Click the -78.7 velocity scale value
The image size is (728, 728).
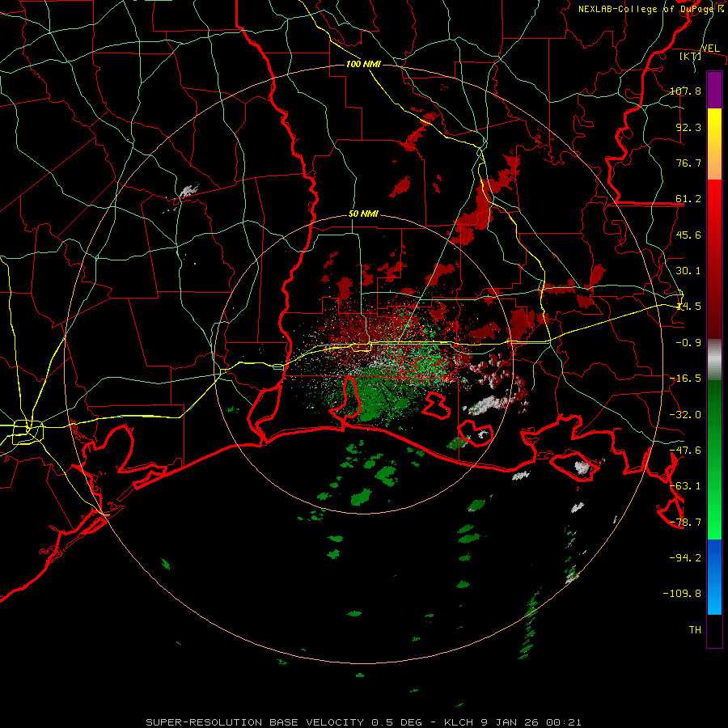click(685, 523)
